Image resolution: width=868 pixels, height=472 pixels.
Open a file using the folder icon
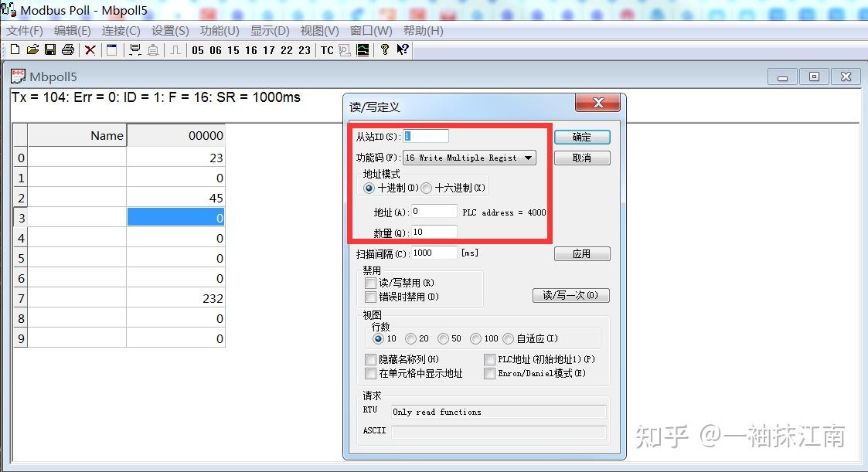click(x=32, y=49)
